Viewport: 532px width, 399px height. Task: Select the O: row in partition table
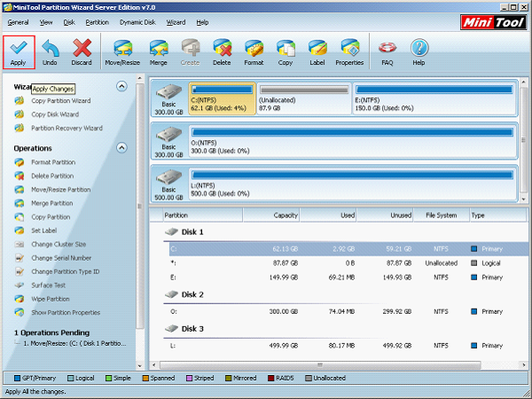[348, 311]
